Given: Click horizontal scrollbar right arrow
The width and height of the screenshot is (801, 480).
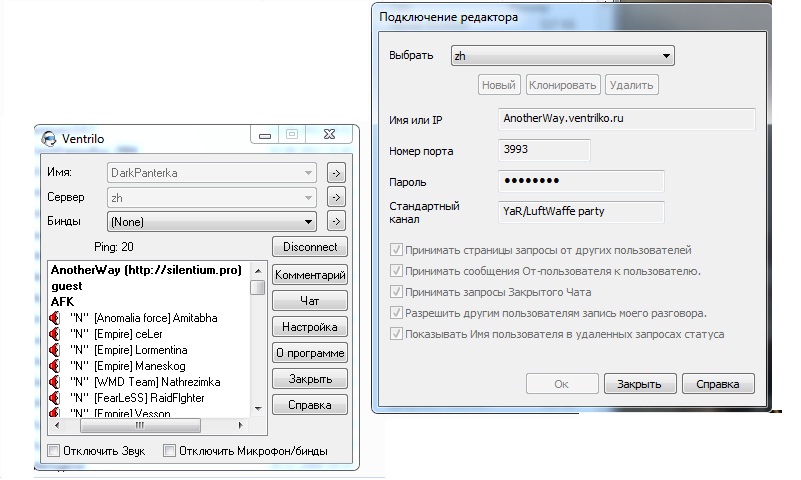Looking at the screenshot, I should [x=241, y=425].
